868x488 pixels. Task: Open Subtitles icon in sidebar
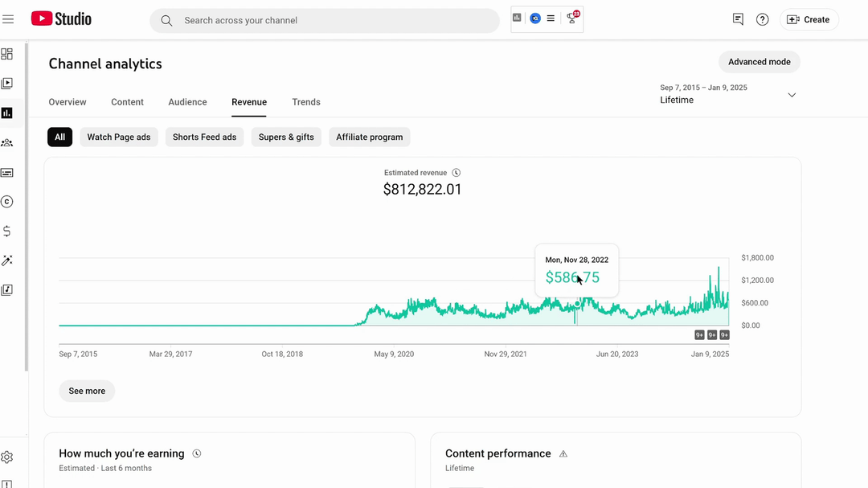6,173
